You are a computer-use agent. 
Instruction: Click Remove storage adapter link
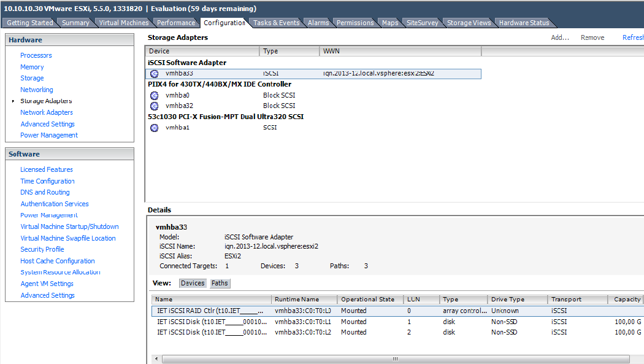pos(592,37)
